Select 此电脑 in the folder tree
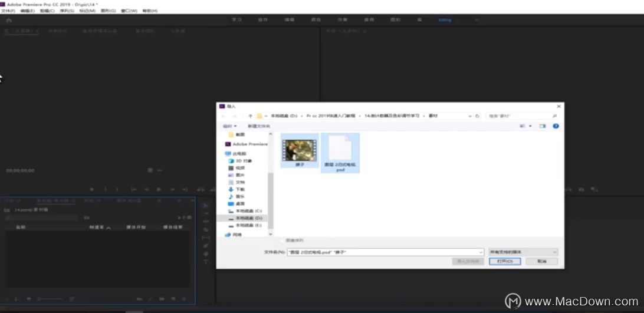Image resolution: width=644 pixels, height=313 pixels. (x=235, y=154)
